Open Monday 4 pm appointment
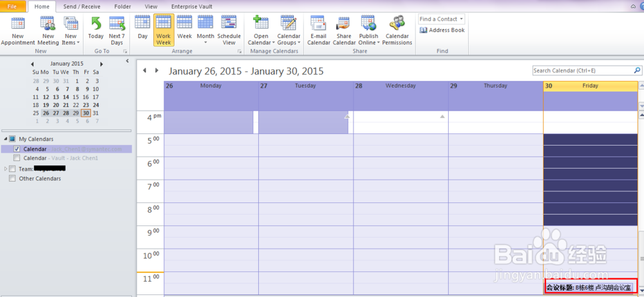The width and height of the screenshot is (644, 297). 208,122
